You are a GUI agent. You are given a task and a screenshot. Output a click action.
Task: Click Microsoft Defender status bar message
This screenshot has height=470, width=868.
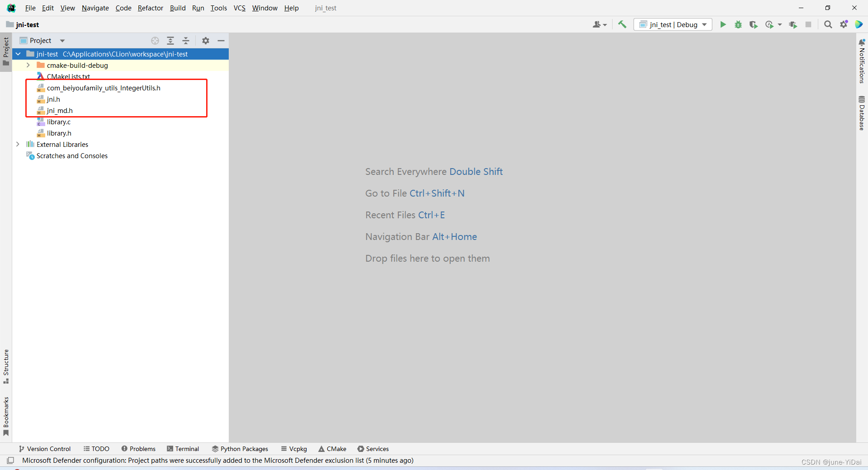(218, 461)
